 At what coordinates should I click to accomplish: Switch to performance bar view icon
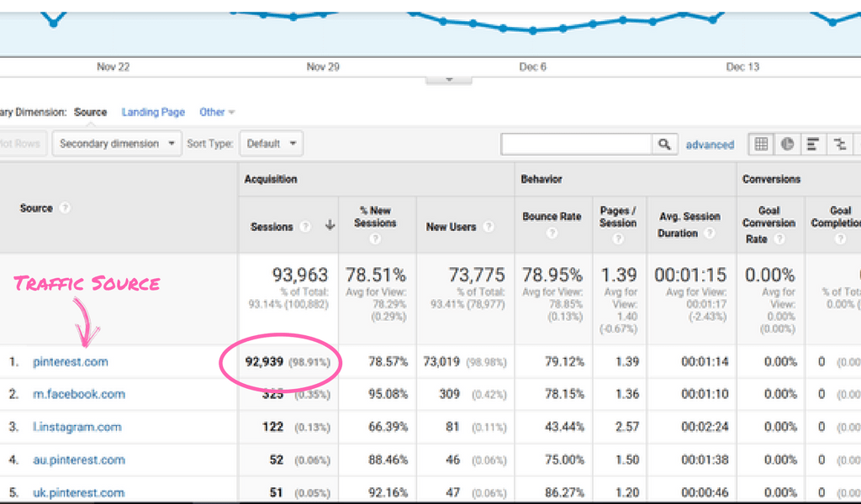(x=813, y=144)
